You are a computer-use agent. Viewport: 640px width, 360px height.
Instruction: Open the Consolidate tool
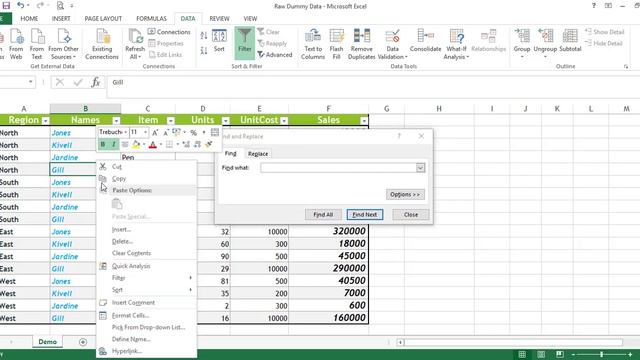point(425,40)
